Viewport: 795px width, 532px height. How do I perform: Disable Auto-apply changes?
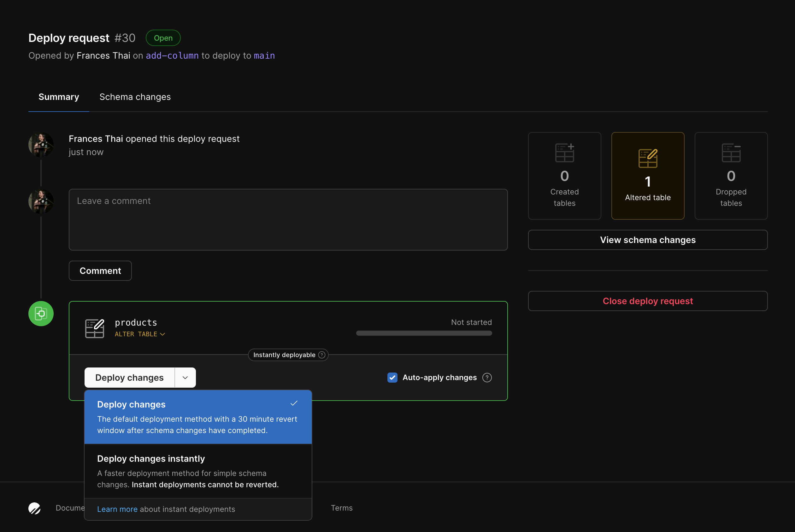pos(392,377)
